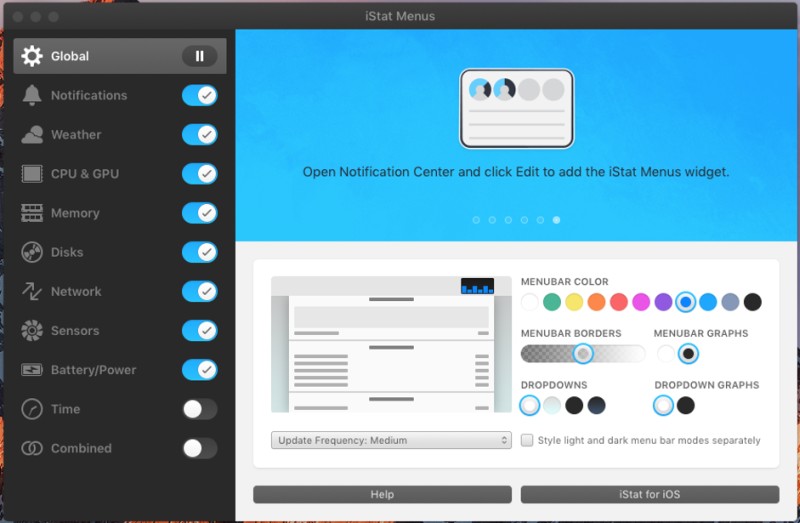Choose white Menubar Graphs option
800x523 pixels.
point(666,354)
